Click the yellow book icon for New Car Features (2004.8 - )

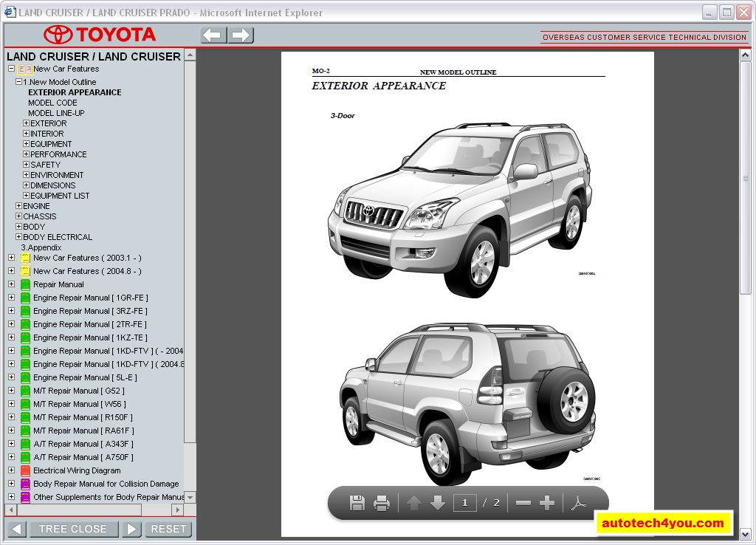click(26, 272)
